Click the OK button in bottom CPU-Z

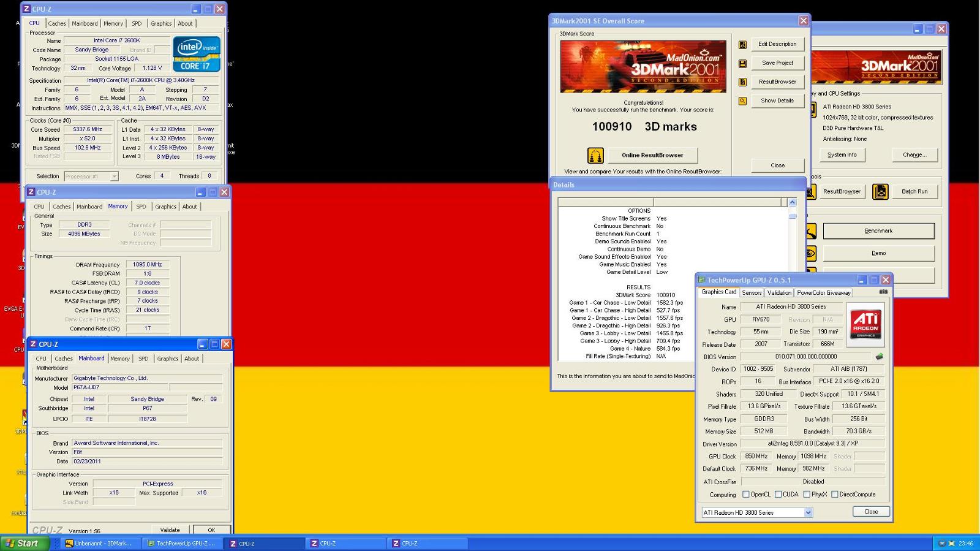(x=211, y=530)
